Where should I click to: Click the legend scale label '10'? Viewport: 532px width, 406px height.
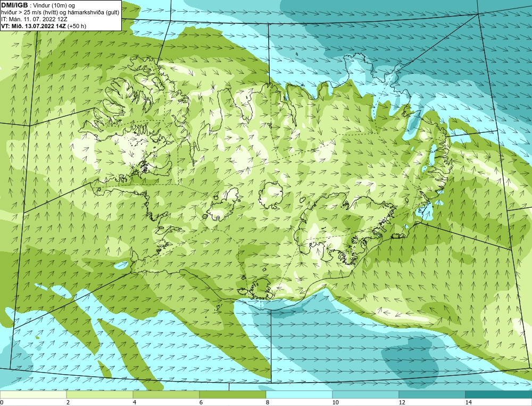click(335, 402)
